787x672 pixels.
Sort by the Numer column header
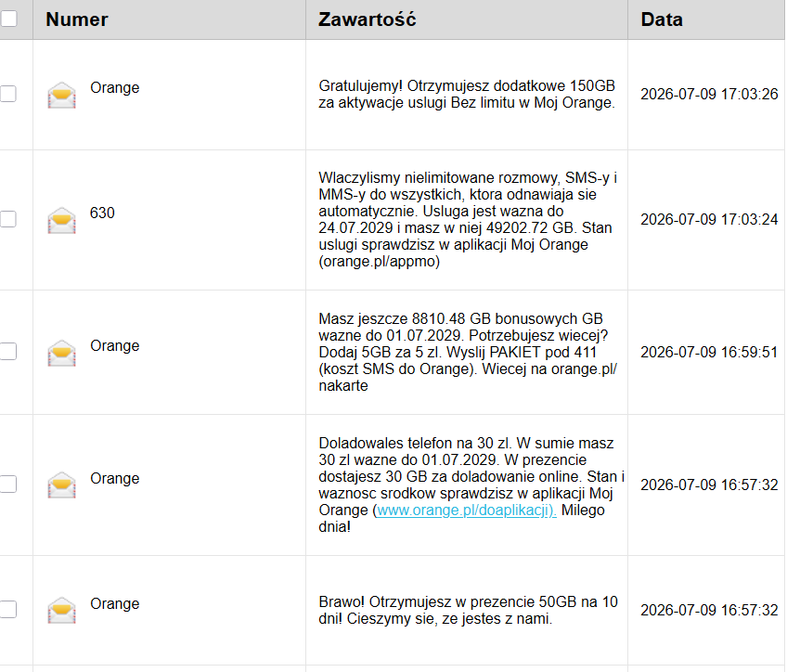[77, 19]
